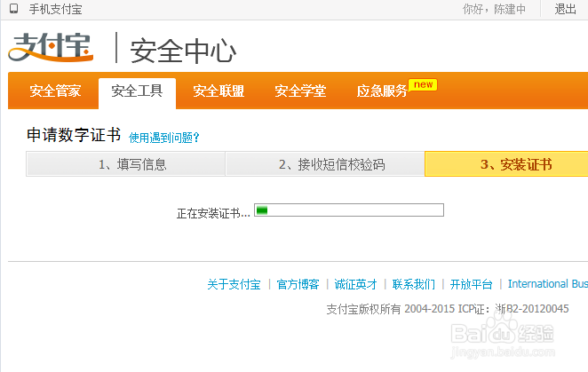Viewport: 588px width, 372px height.
Task: Click the 退出 logout link
Action: coord(566,9)
